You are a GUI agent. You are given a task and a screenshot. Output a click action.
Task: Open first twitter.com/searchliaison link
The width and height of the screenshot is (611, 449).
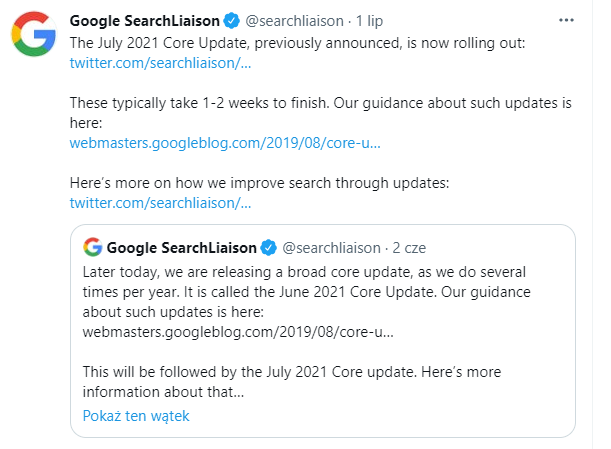tap(160, 63)
